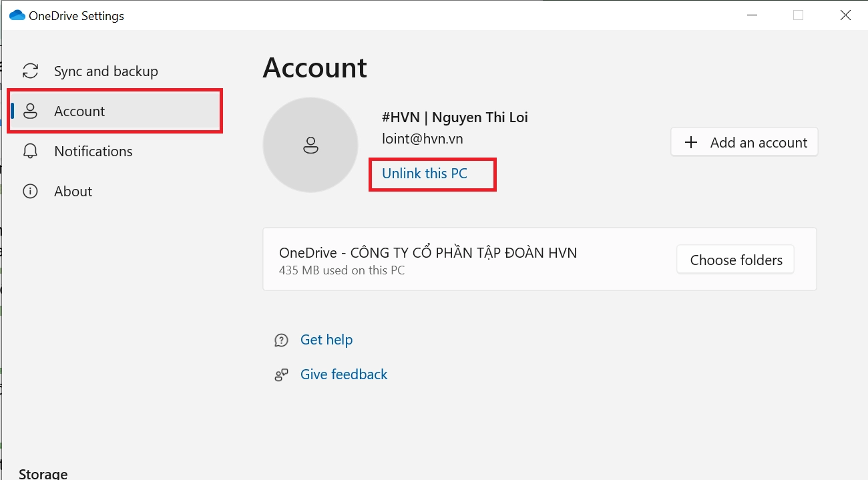Click the Notifications bell icon

click(30, 152)
